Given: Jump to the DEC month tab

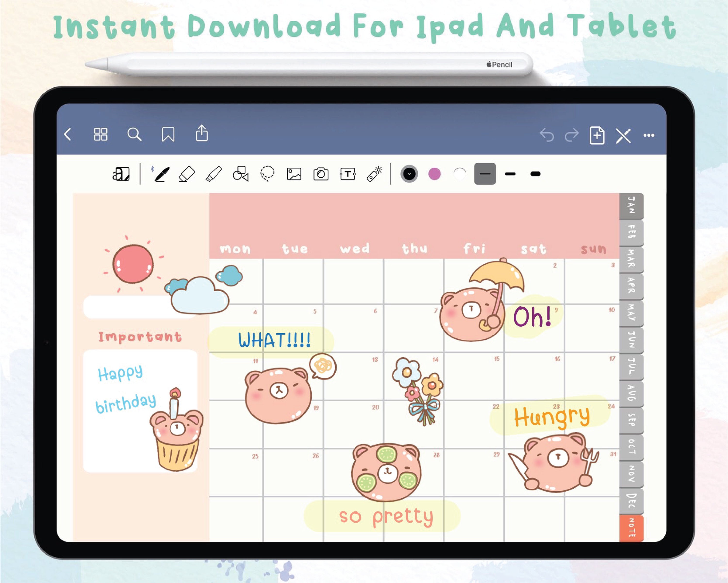Looking at the screenshot, I should 631,501.
